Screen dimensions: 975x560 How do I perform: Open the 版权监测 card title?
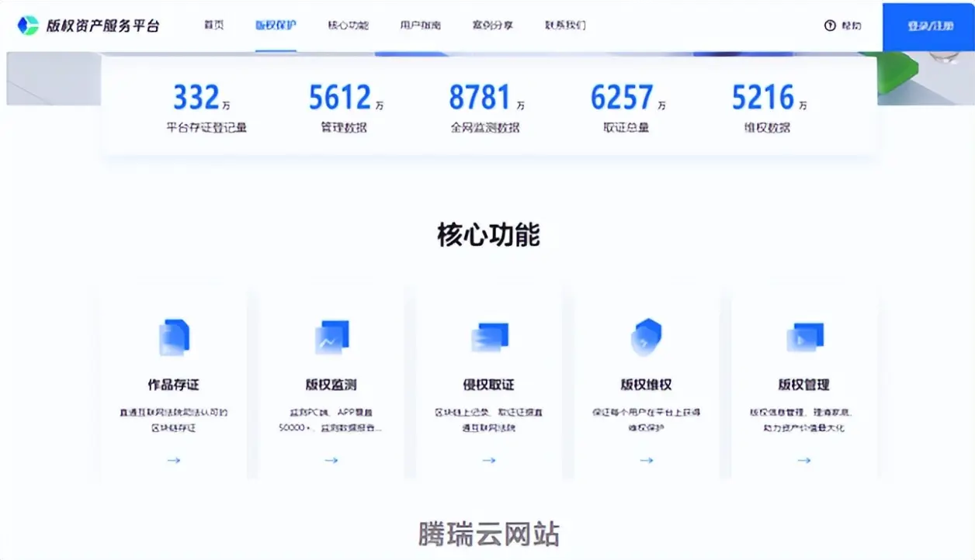click(x=331, y=385)
